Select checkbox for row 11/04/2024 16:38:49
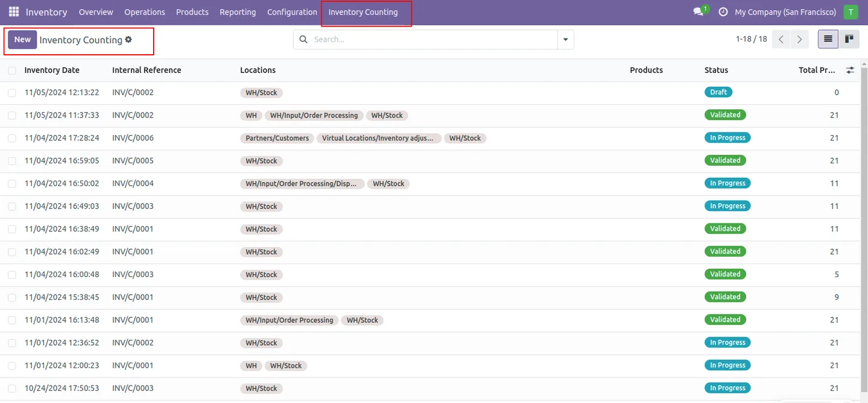 [12, 230]
